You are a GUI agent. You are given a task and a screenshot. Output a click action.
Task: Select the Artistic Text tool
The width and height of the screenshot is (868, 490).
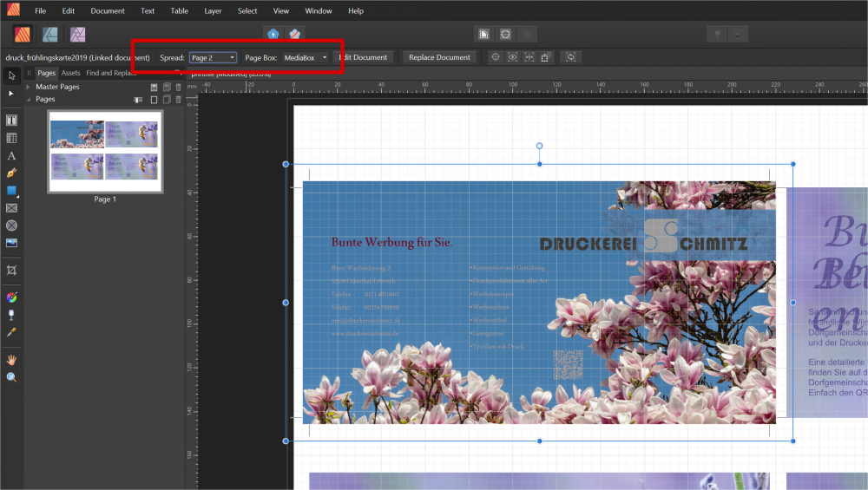click(x=11, y=156)
